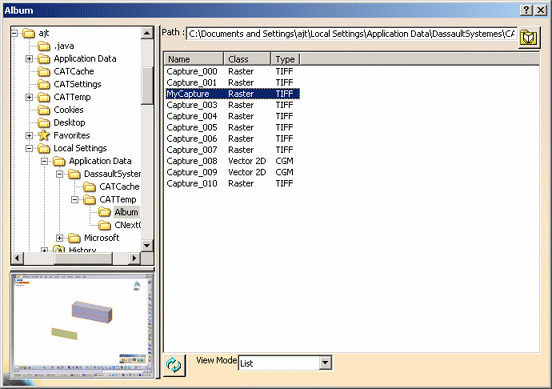
Task: Click the Vector 2D class of Capture_009
Action: 247,172
